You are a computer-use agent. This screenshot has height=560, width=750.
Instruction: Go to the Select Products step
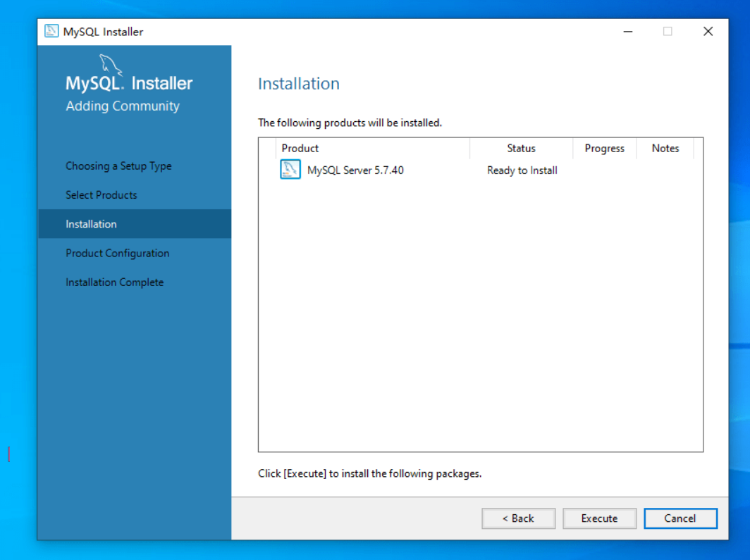102,195
